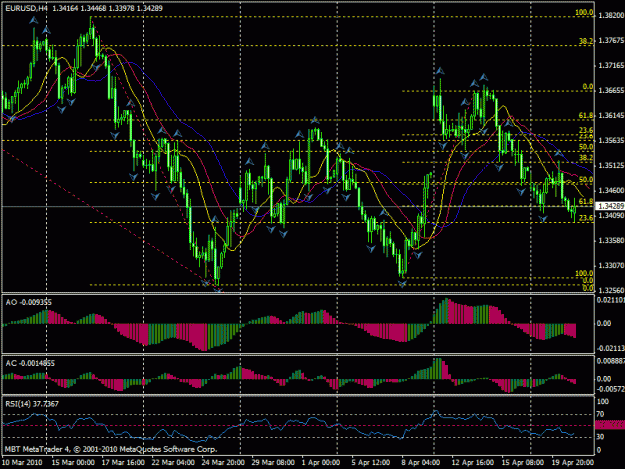
Task: Click the RSI scale value 30
Action: pos(600,437)
